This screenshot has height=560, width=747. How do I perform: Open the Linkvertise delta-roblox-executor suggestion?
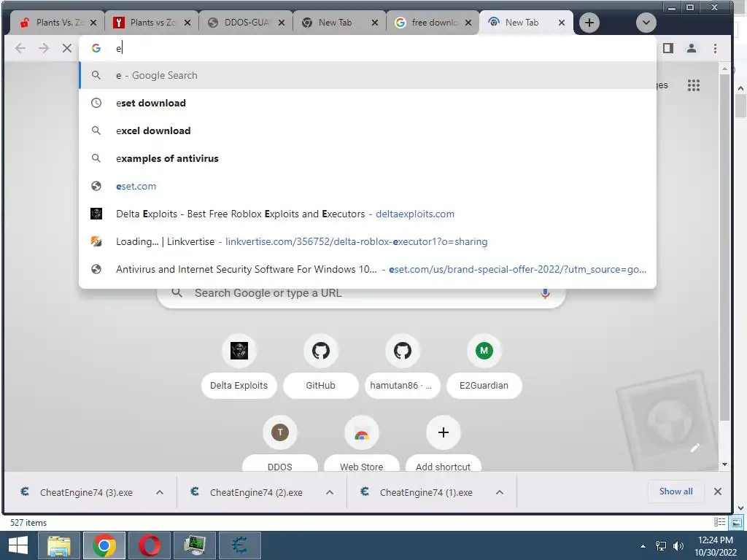pos(368,241)
